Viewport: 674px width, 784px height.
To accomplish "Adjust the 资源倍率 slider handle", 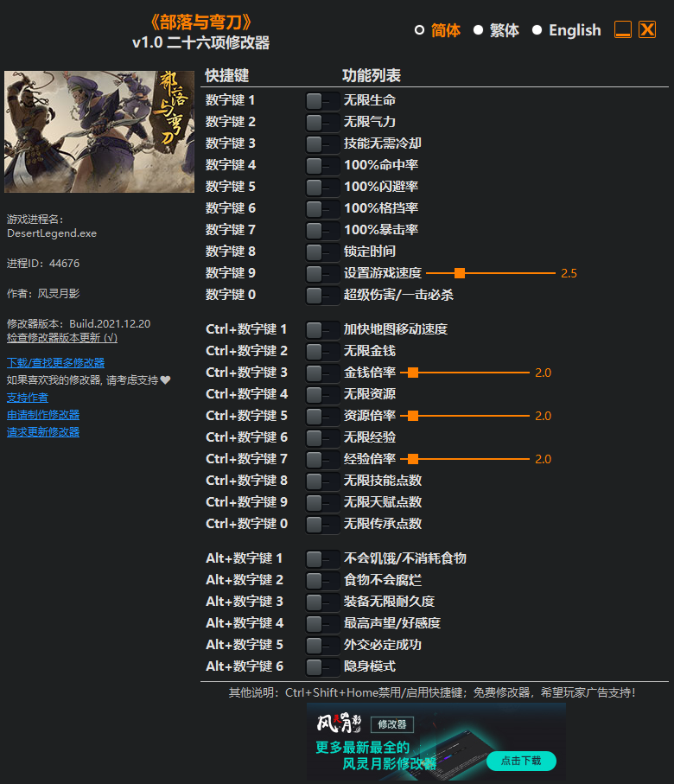I will pos(412,416).
